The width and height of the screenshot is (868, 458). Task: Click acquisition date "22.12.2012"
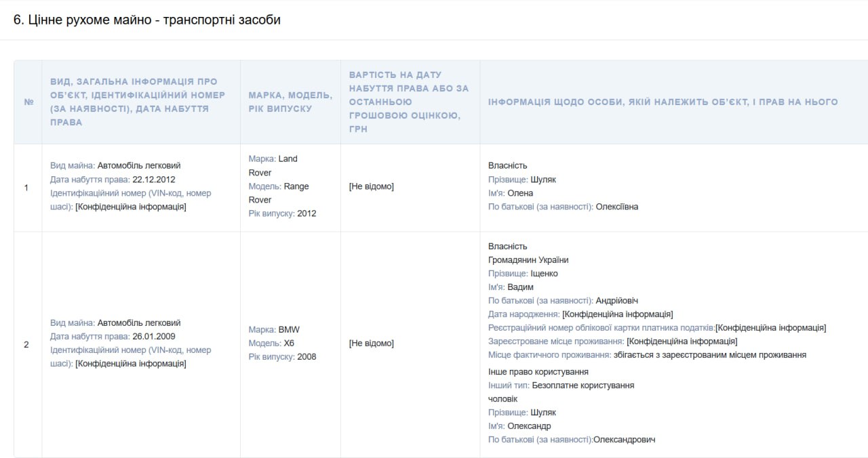[154, 180]
